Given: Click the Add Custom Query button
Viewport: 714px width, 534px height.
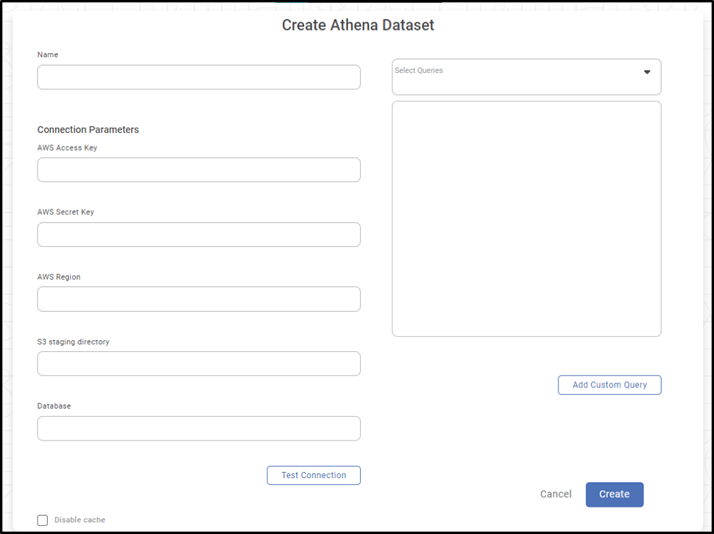Looking at the screenshot, I should pyautogui.click(x=610, y=385).
